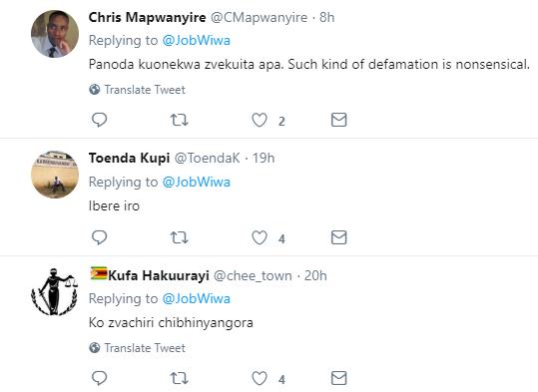The width and height of the screenshot is (538, 392).
Task: Retweet Kufa Hakuurayi's tweet
Action: pyautogui.click(x=179, y=378)
